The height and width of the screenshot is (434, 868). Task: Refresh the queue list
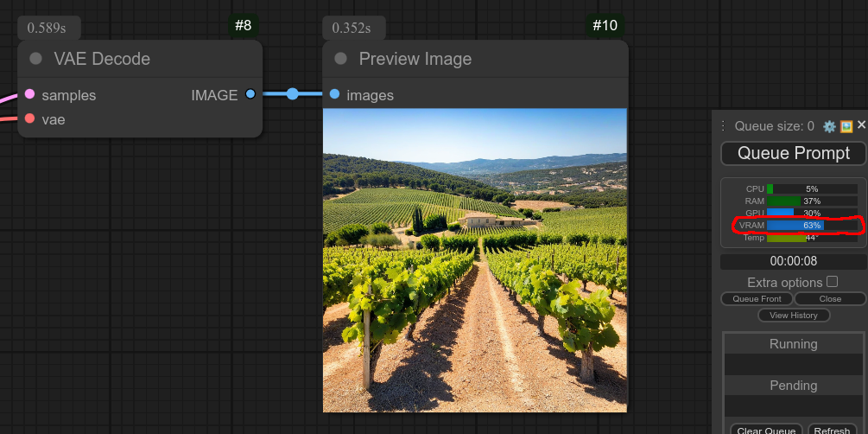[x=832, y=430]
